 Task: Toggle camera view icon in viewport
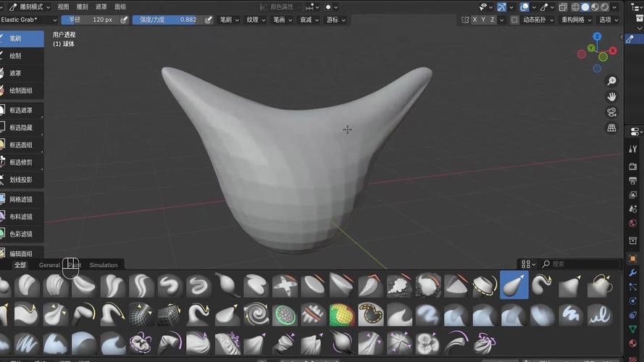(611, 112)
